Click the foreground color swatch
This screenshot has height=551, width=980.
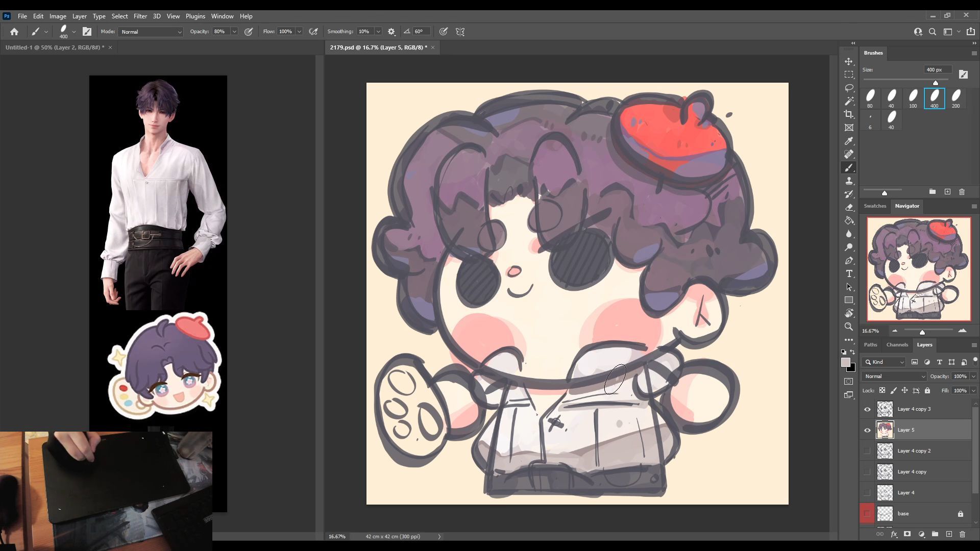click(x=846, y=362)
